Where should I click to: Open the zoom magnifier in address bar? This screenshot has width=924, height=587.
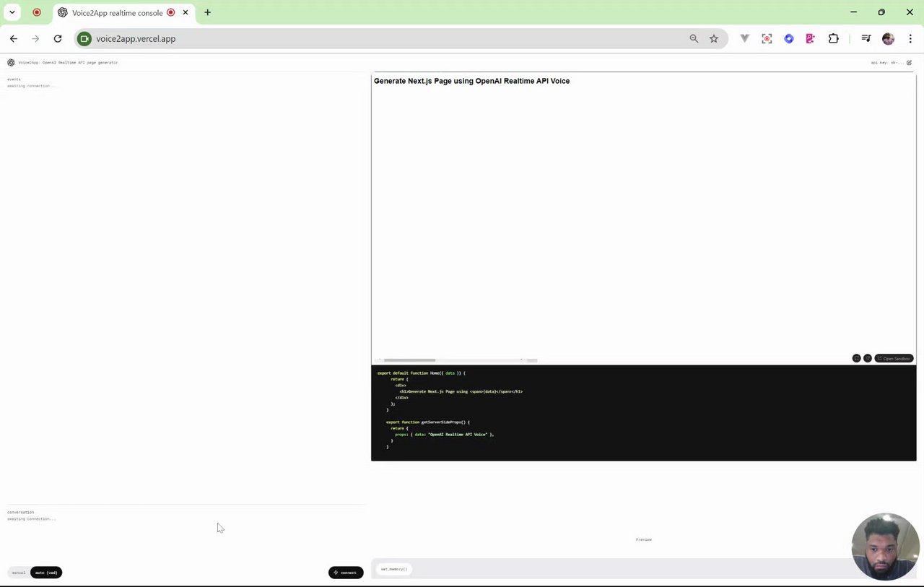pos(694,39)
